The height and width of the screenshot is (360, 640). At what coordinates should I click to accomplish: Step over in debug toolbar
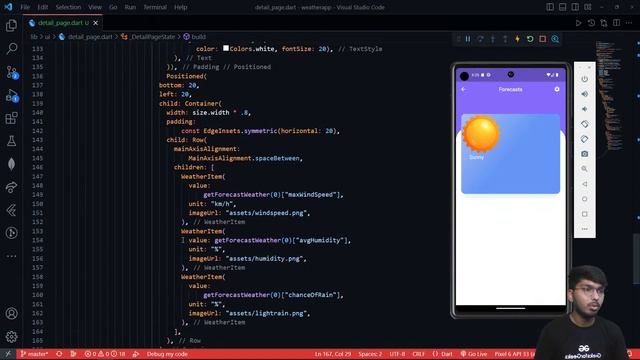pyautogui.click(x=480, y=39)
